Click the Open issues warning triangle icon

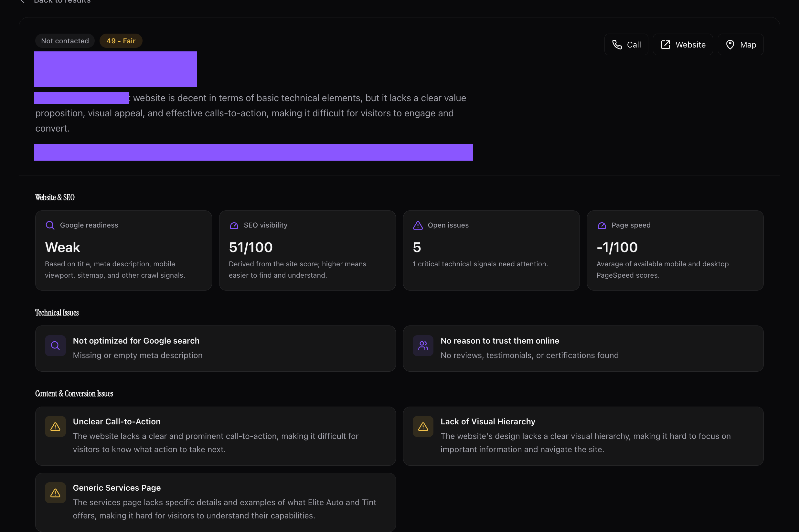point(418,225)
